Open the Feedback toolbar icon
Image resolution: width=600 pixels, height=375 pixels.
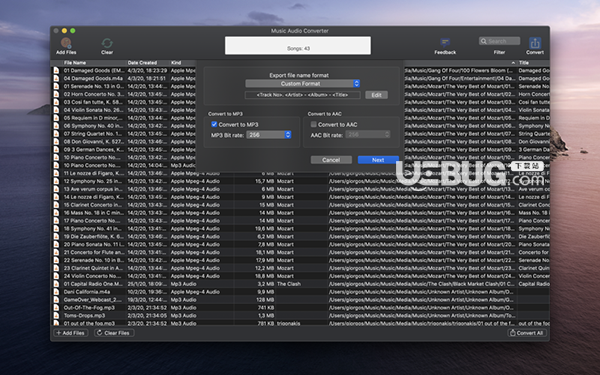coord(445,42)
